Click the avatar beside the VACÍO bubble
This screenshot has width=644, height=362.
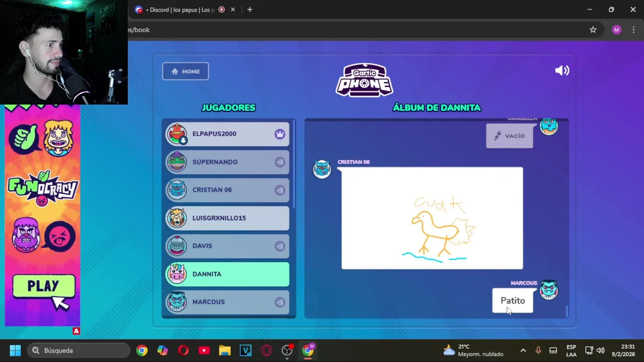pyautogui.click(x=548, y=126)
